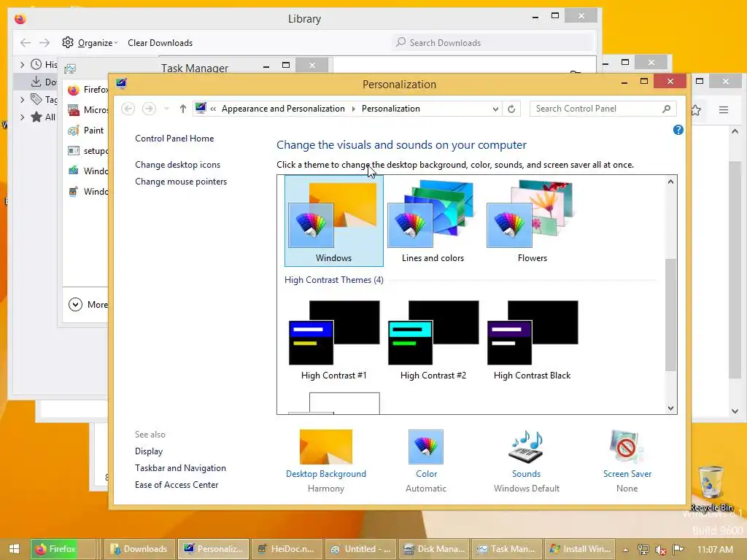The width and height of the screenshot is (747, 560).
Task: Open Control Panel Home link
Action: click(x=174, y=139)
